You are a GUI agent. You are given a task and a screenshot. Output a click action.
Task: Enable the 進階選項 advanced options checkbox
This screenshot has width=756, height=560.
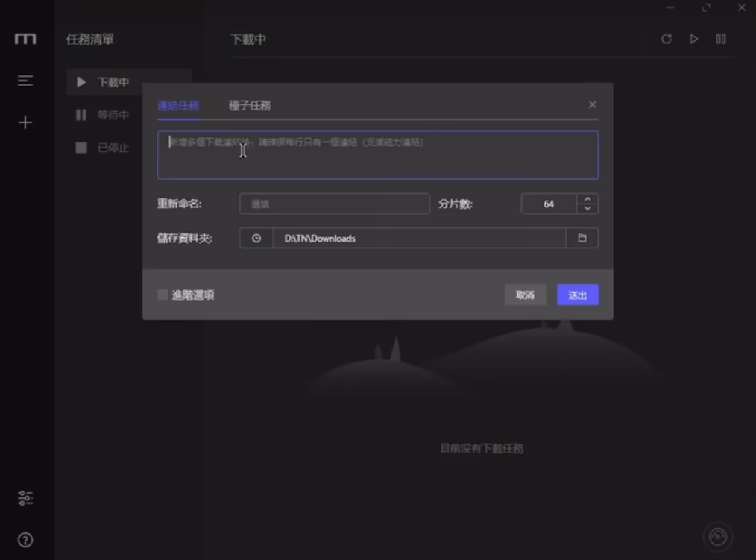point(161,295)
